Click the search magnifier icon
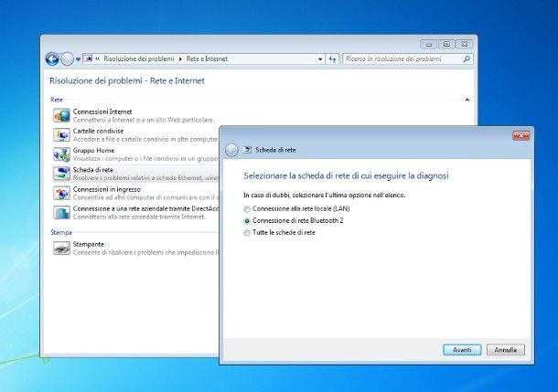 coord(467,59)
